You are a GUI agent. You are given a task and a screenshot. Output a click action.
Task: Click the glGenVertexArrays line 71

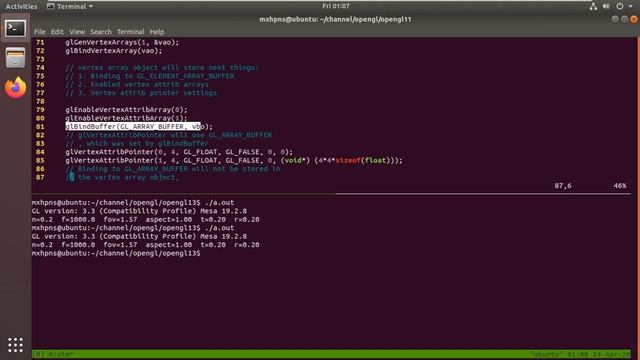[x=122, y=42]
